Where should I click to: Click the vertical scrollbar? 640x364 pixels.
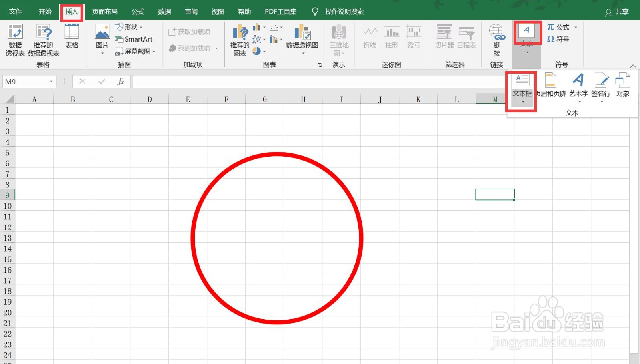point(634,236)
